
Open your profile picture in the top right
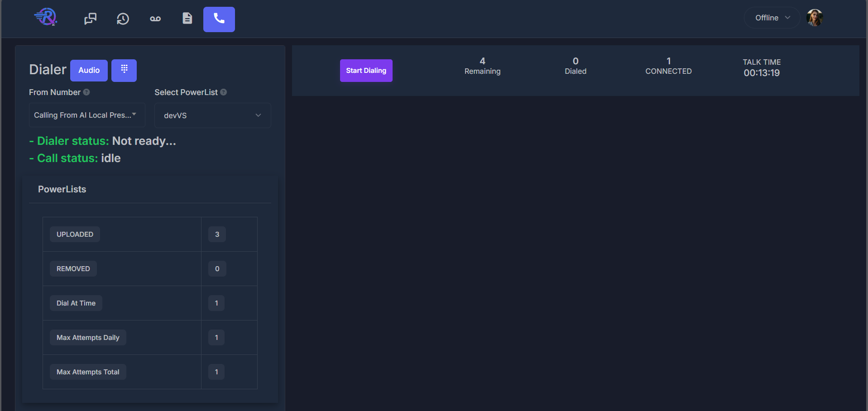(x=814, y=17)
